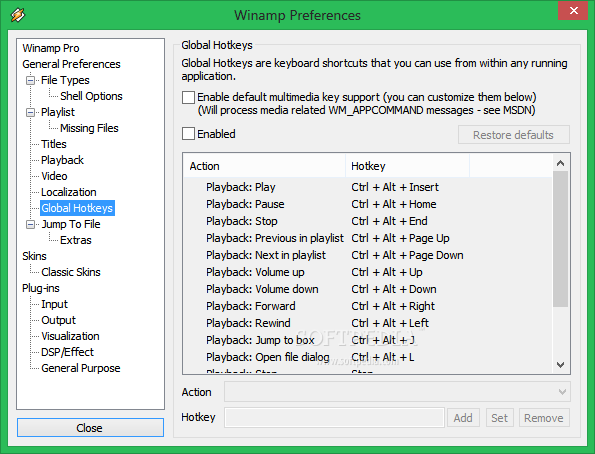
Task: Click the Remove hotkey button
Action: point(544,418)
